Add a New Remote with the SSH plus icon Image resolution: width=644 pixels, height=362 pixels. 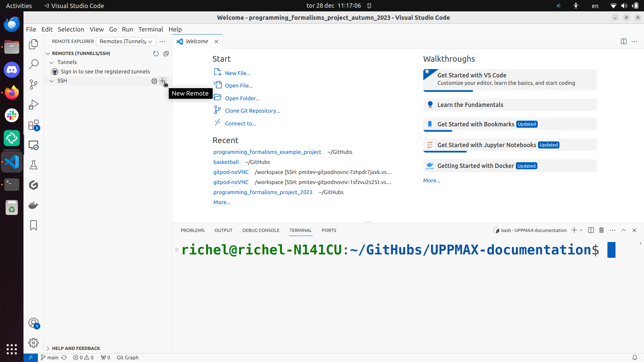tap(163, 81)
